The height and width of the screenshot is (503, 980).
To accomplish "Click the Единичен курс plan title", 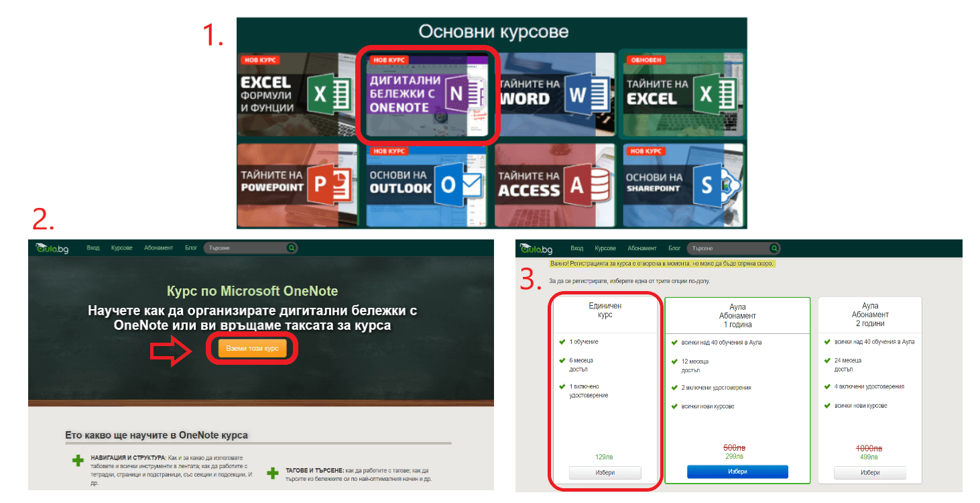I will coord(605,310).
